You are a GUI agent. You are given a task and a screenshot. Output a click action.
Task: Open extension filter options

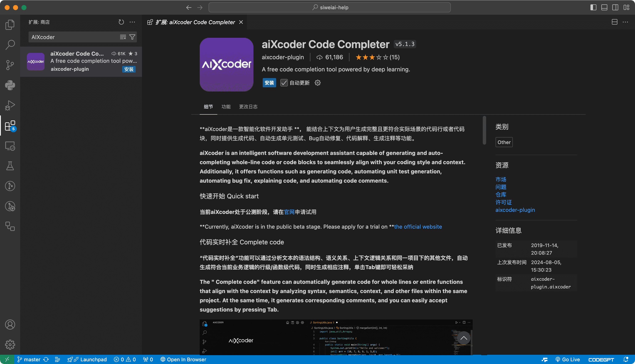[133, 37]
